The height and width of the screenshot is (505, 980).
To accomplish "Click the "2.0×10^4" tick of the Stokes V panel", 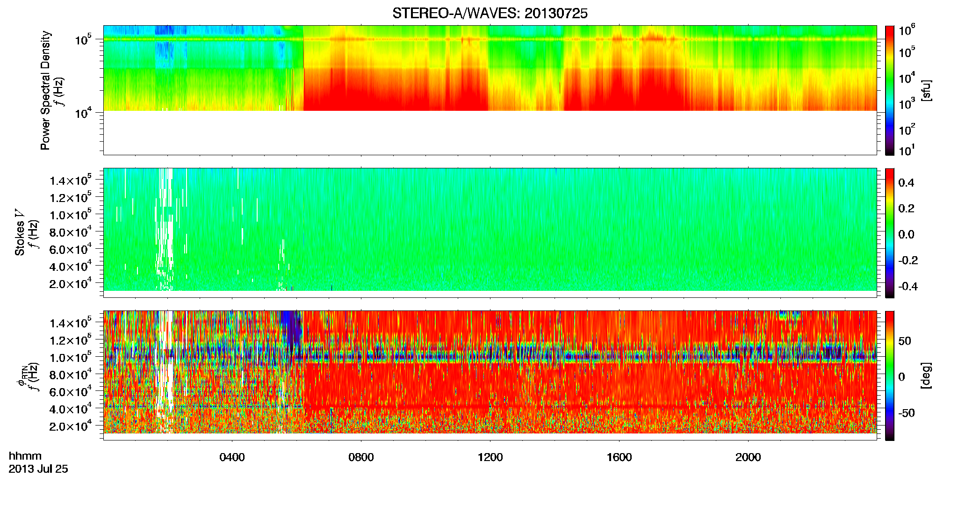I will (71, 283).
